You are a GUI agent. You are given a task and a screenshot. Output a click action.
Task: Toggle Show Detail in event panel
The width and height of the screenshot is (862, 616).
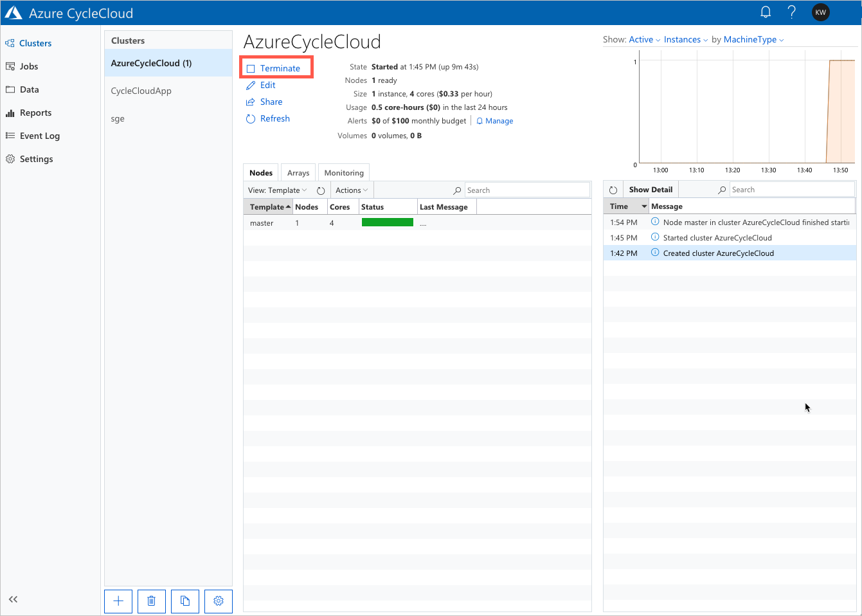pos(651,190)
